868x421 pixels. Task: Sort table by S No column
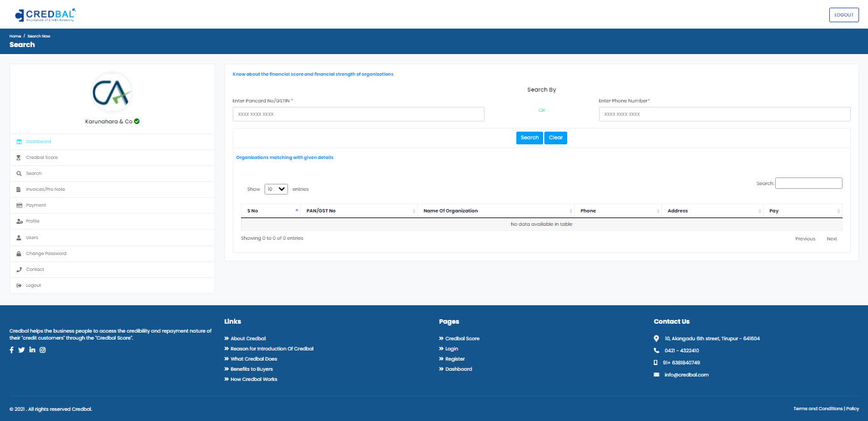[270, 210]
